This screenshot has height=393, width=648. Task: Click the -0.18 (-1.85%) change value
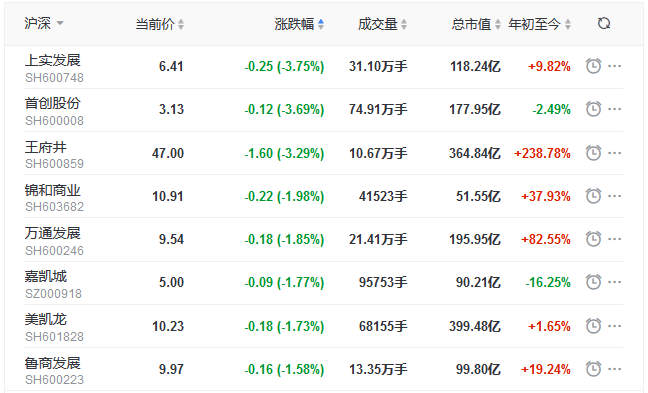[x=284, y=239]
